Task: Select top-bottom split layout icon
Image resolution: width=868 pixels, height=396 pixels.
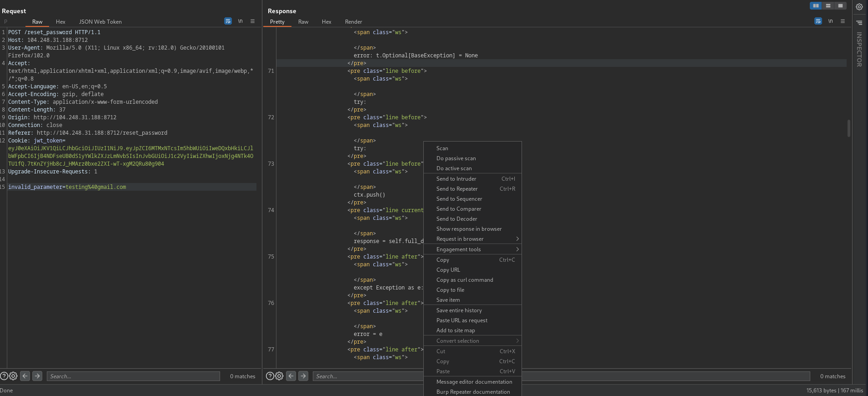Action: pos(828,5)
